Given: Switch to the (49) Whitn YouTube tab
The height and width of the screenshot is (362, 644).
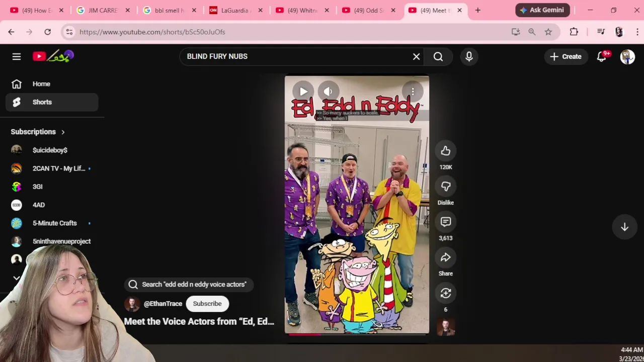Looking at the screenshot, I should pyautogui.click(x=301, y=10).
